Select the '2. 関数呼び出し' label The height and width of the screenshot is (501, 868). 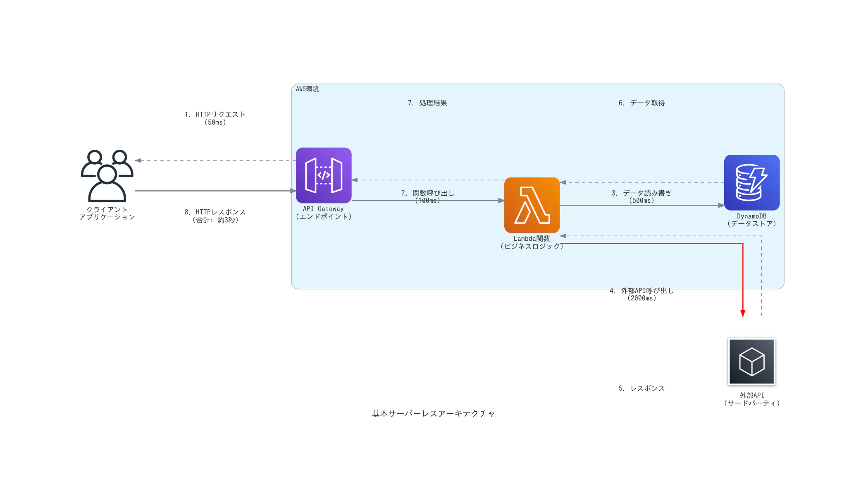point(428,197)
